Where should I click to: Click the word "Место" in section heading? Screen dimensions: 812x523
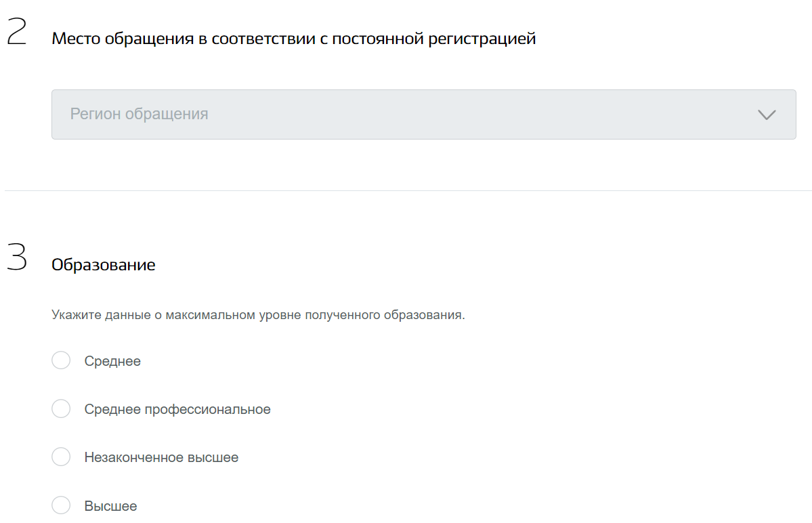point(73,39)
